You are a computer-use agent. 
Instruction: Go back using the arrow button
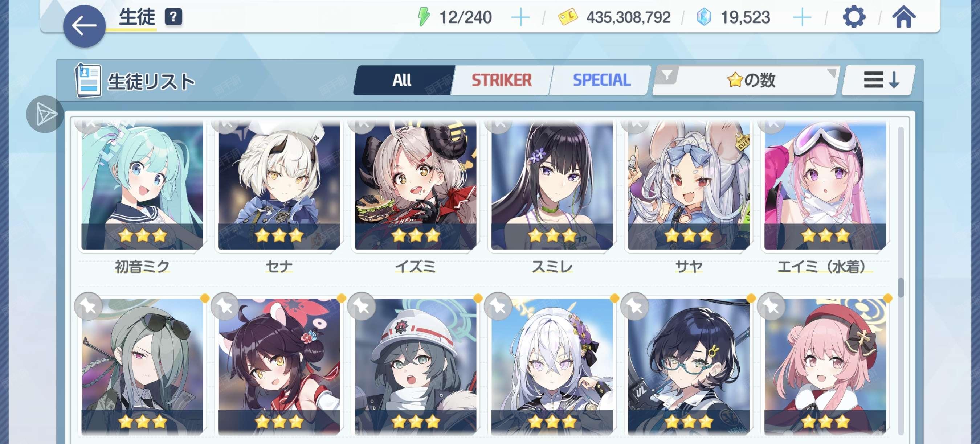84,26
